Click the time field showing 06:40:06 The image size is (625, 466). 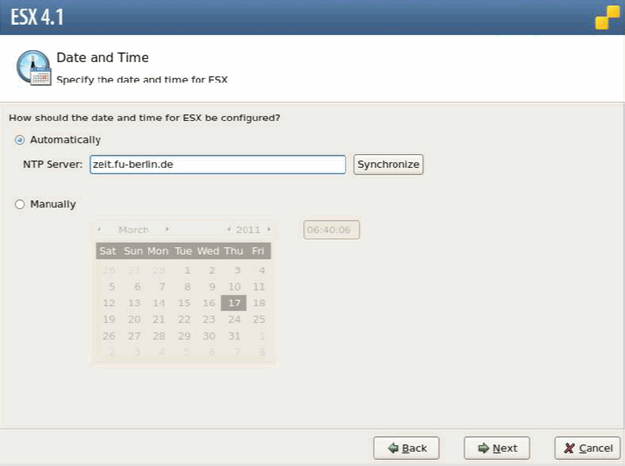(331, 230)
